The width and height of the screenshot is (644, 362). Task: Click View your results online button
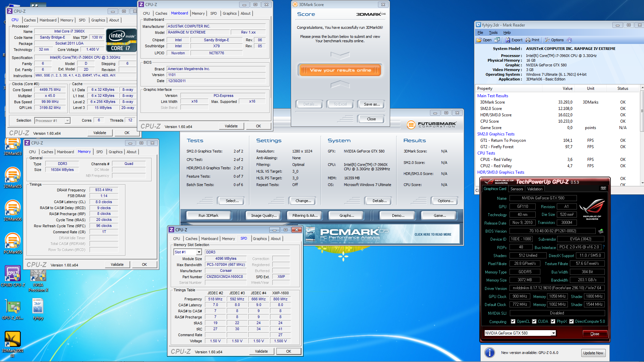point(340,70)
